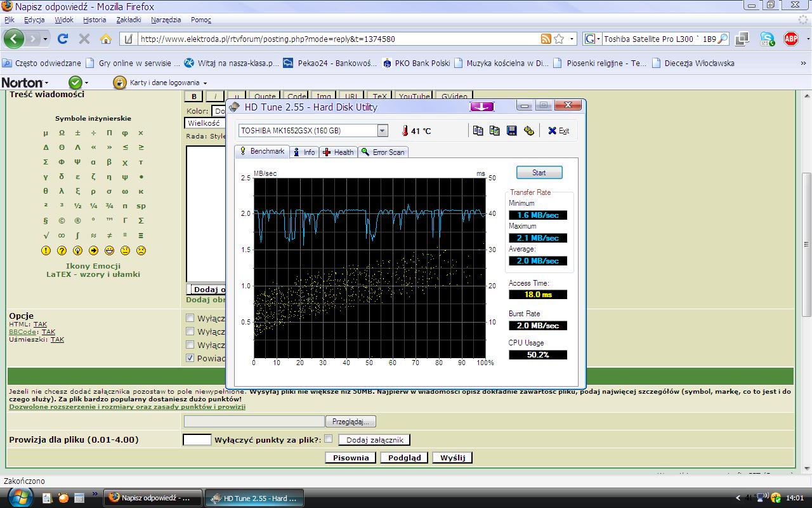Submit the post with Wyślij
This screenshot has height=508, width=812.
(452, 457)
